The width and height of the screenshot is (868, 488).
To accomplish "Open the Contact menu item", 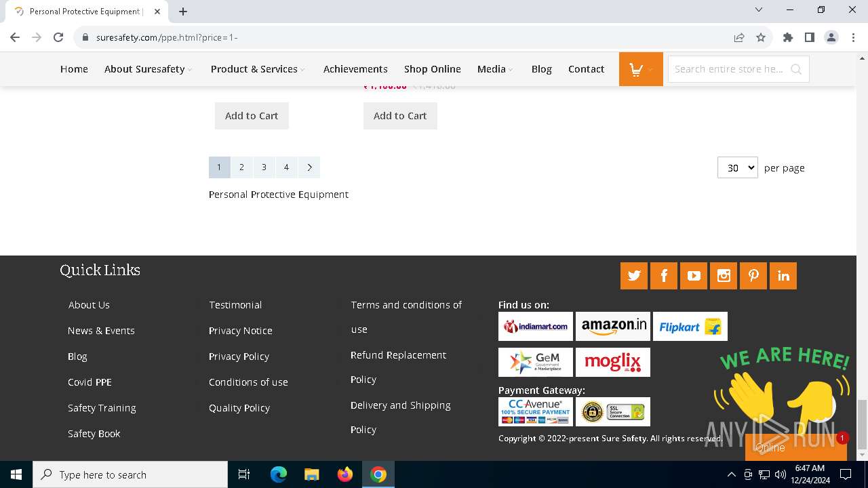I will tap(587, 69).
